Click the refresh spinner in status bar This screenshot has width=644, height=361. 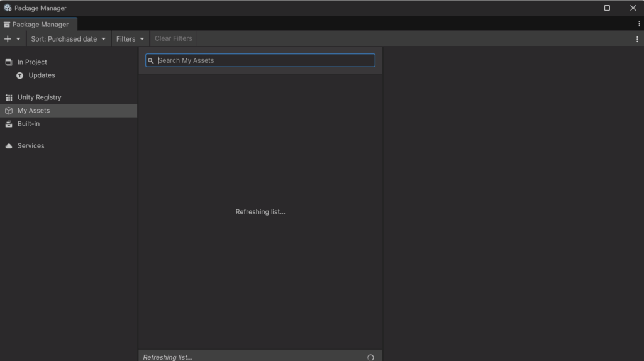(x=370, y=357)
